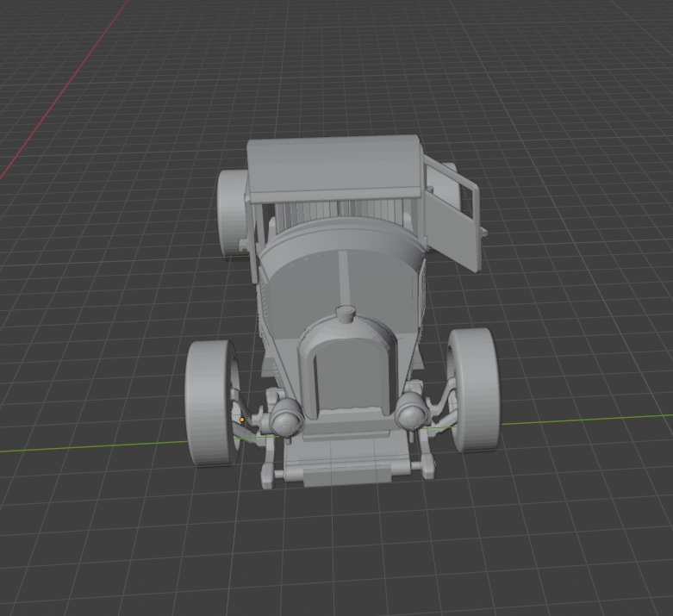673x616 pixels.
Task: Click the orange object origin dot
Action: tap(242, 420)
